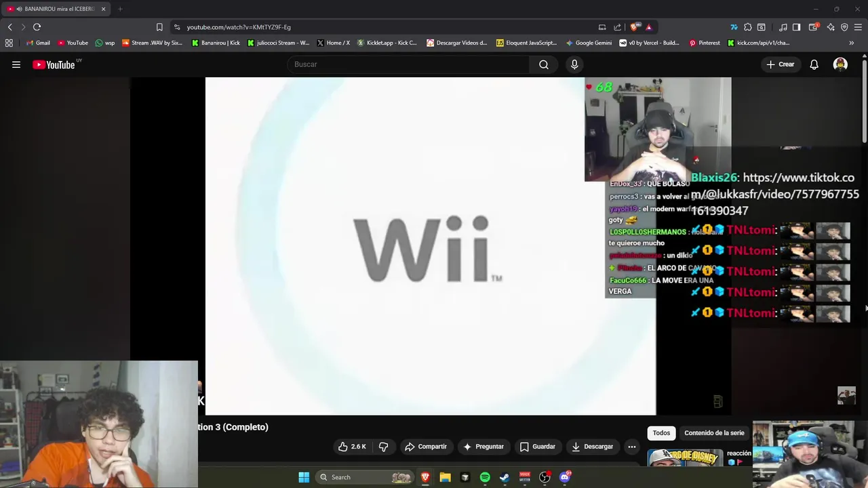
Task: Open the Windows Start menu
Action: (304, 477)
